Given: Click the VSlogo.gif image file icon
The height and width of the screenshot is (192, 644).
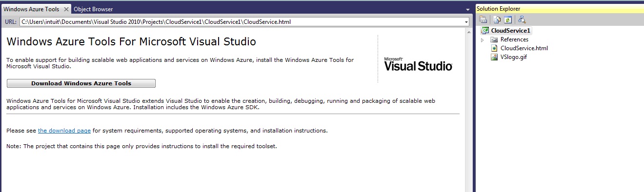Looking at the screenshot, I should [494, 57].
